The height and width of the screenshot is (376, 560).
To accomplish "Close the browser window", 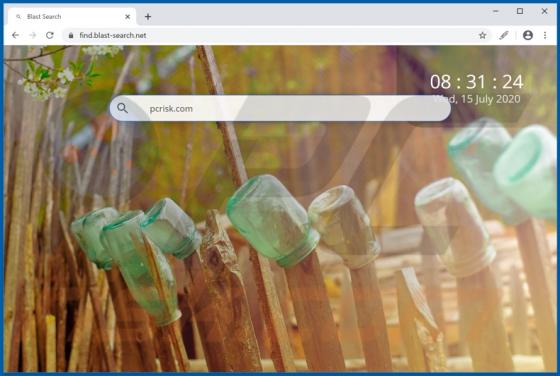I will pos(544,11).
